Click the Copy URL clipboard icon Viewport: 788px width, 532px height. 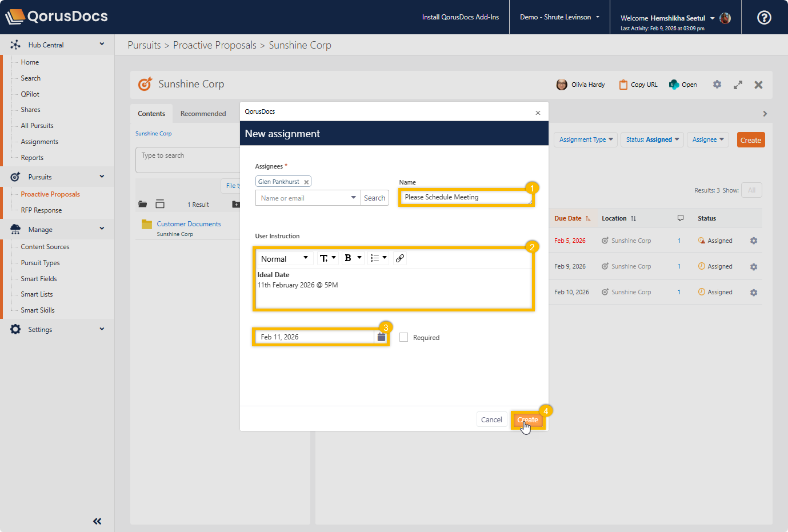point(623,85)
